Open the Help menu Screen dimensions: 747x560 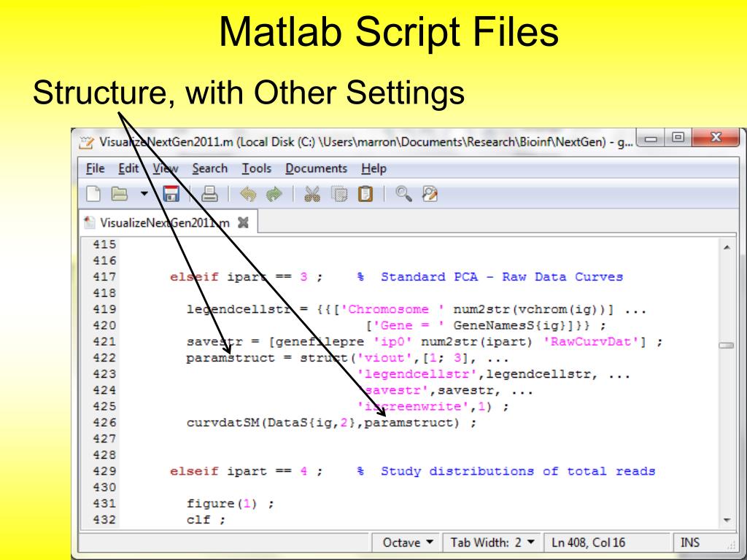(x=373, y=168)
